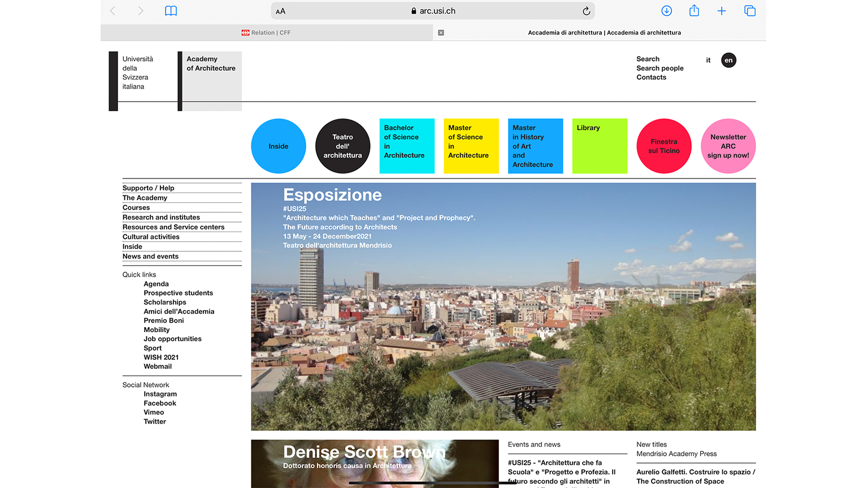
Task: Open Prospective students quick link
Action: [x=178, y=293]
